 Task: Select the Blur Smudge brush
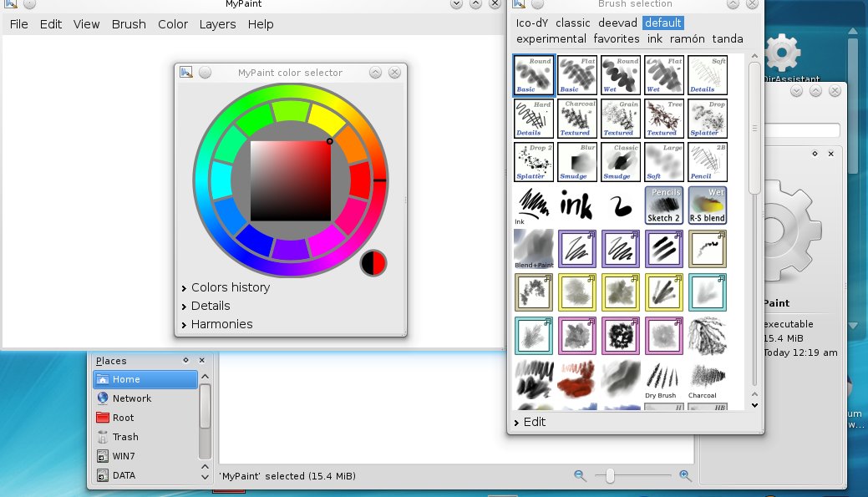[x=576, y=162]
